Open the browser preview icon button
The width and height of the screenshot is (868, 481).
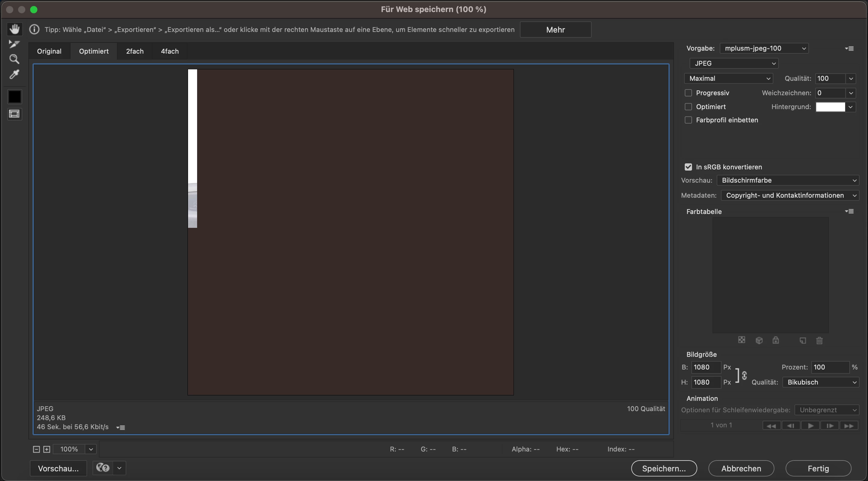click(x=103, y=468)
